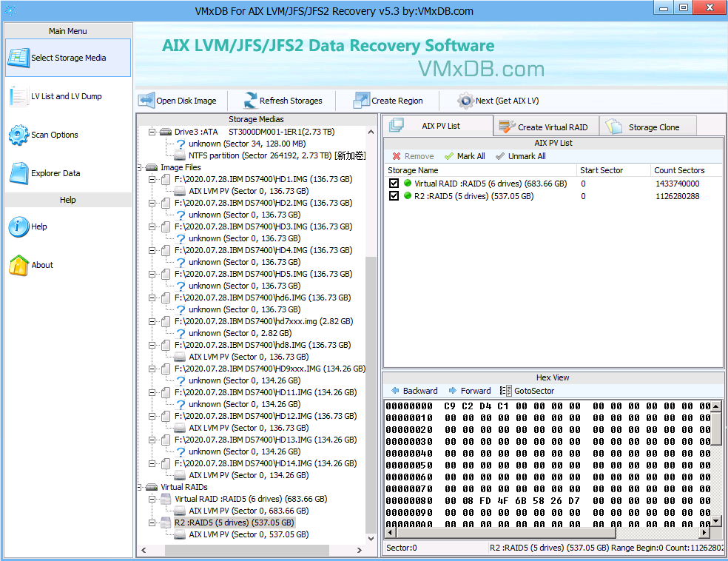
Task: Click the Count Sectors column header
Action: point(687,170)
